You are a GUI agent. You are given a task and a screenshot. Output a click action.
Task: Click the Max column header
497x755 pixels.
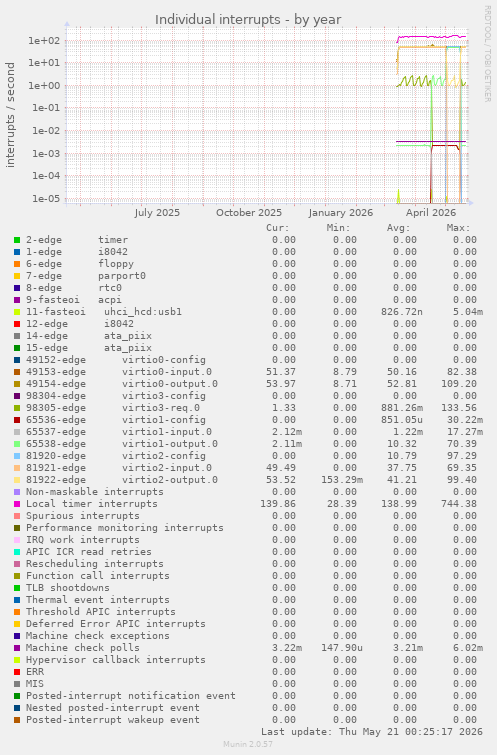(458, 228)
